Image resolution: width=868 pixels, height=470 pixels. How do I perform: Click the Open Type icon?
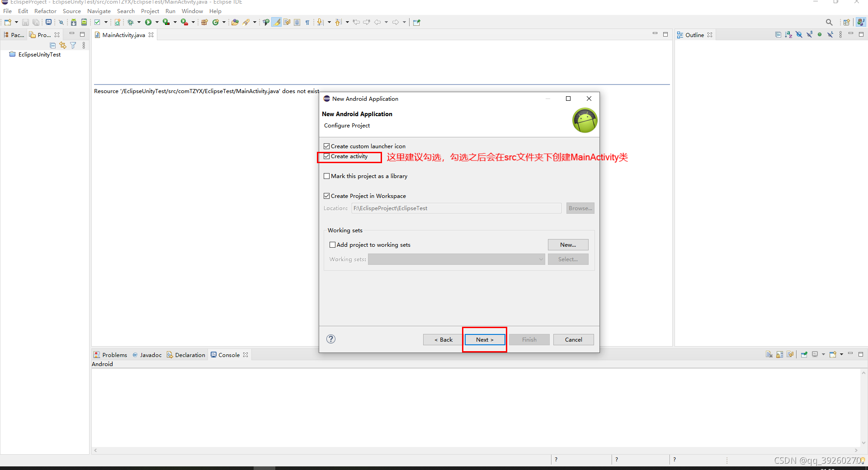point(235,22)
